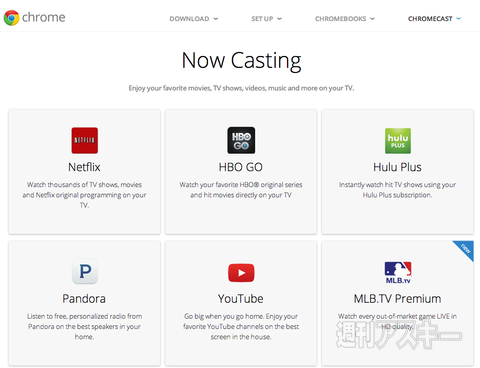Click the 'Now Casting' heading
Screen dimensions: 480x368
point(241,61)
